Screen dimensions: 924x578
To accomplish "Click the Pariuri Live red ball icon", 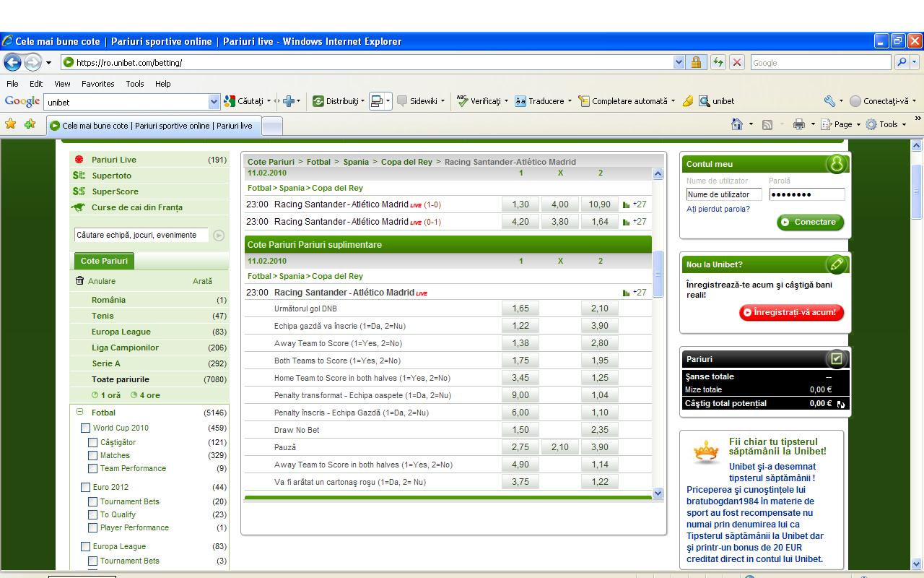I will tap(79, 160).
